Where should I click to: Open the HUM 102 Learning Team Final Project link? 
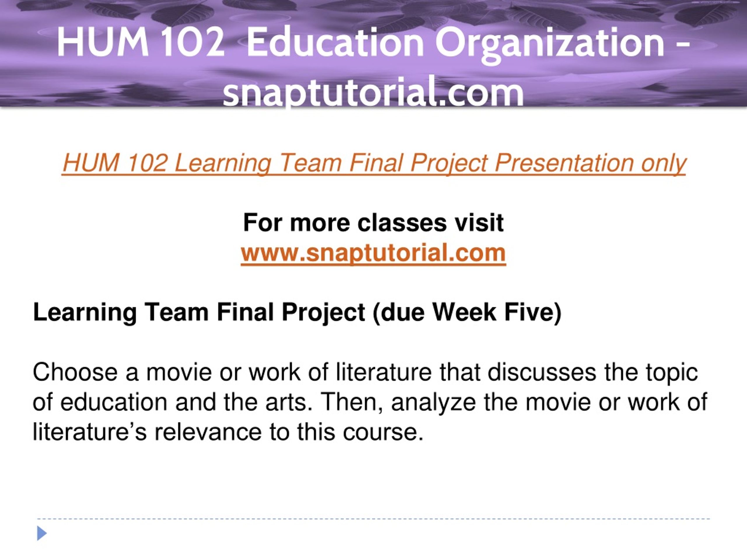click(x=374, y=163)
